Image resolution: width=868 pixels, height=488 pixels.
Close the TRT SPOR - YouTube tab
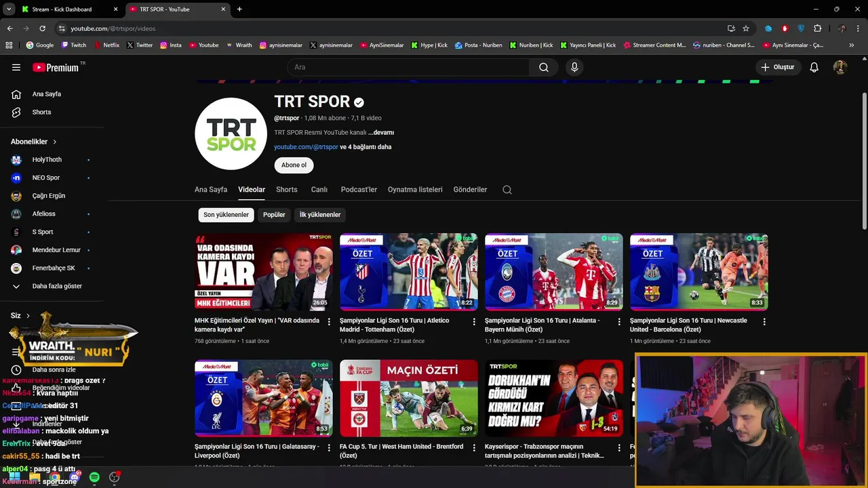[x=223, y=9]
